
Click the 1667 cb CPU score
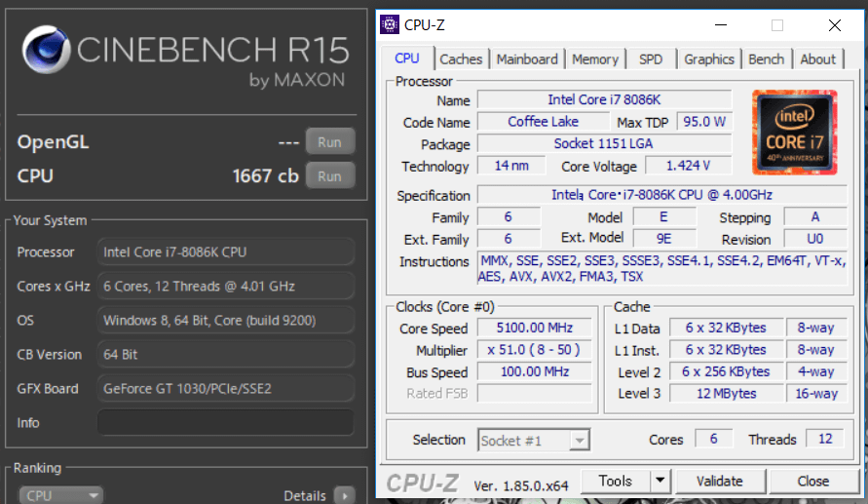(266, 176)
